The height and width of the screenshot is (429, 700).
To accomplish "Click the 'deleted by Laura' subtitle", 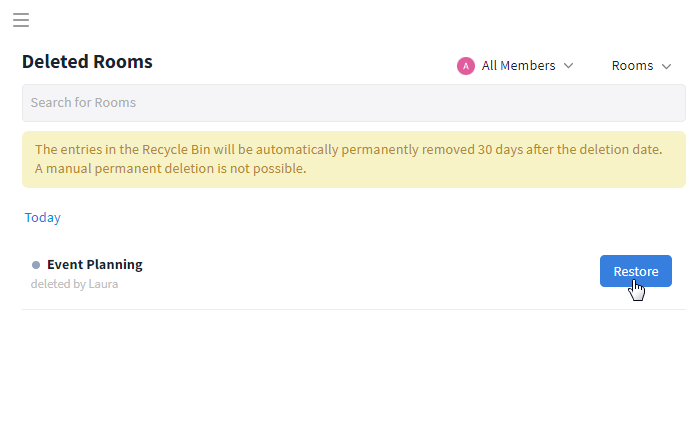I will (75, 284).
